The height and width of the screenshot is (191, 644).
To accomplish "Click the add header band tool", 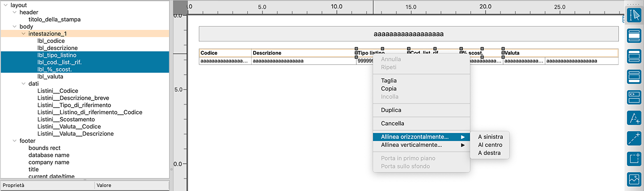I will pyautogui.click(x=635, y=36).
